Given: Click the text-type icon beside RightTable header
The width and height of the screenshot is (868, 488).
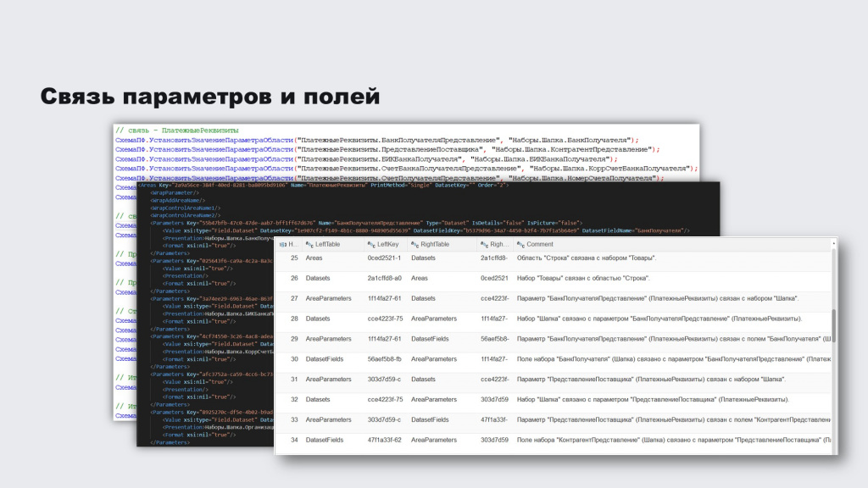Looking at the screenshot, I should pos(415,245).
